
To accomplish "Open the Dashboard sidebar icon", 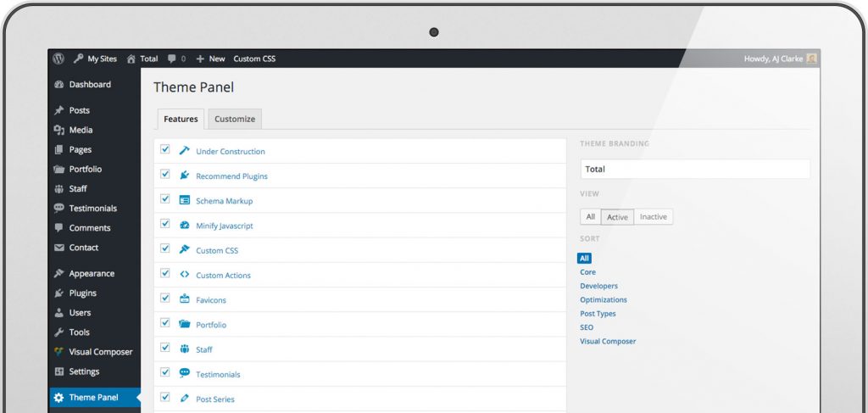I will [x=59, y=85].
